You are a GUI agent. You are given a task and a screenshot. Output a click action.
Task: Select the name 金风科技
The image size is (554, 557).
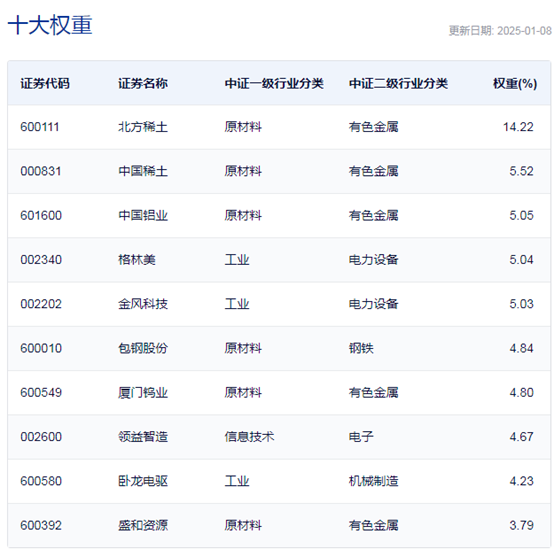click(x=143, y=304)
